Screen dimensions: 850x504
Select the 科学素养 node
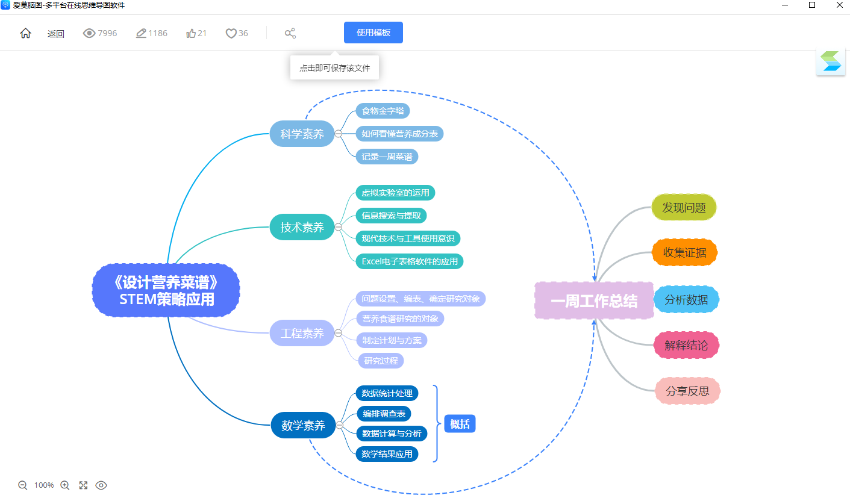pyautogui.click(x=302, y=134)
